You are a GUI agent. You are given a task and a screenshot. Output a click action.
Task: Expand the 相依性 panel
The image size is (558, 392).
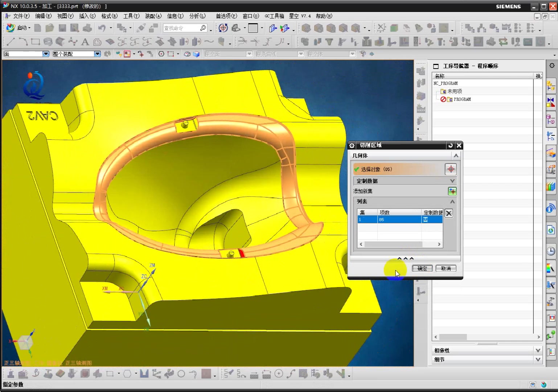(x=538, y=350)
